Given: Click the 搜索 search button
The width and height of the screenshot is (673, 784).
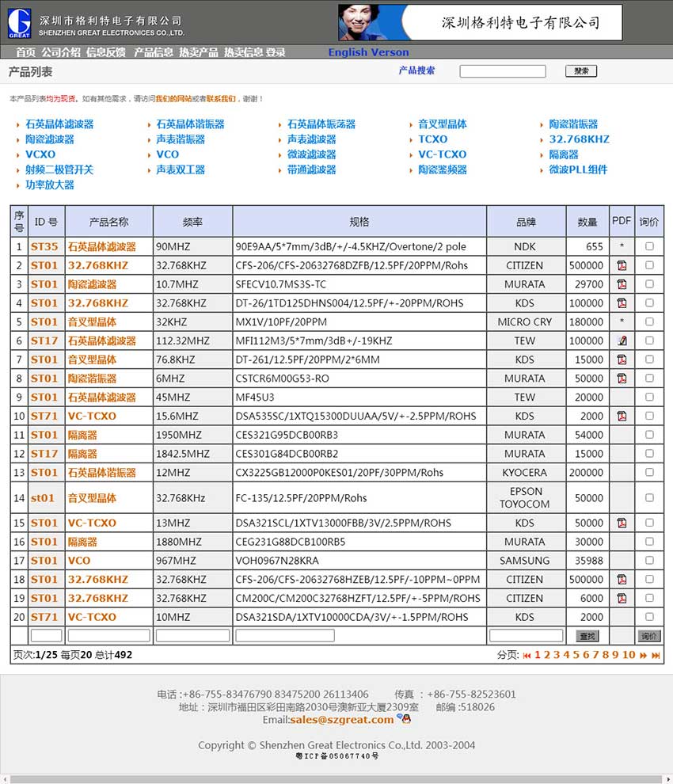Looking at the screenshot, I should point(581,70).
